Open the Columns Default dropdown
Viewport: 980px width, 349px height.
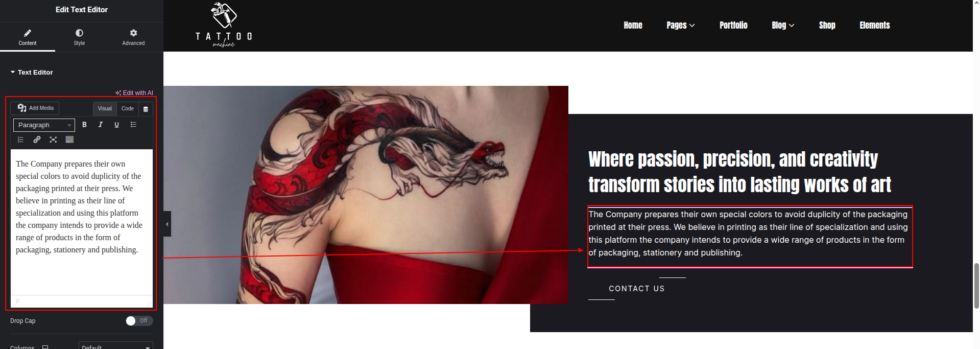116,346
